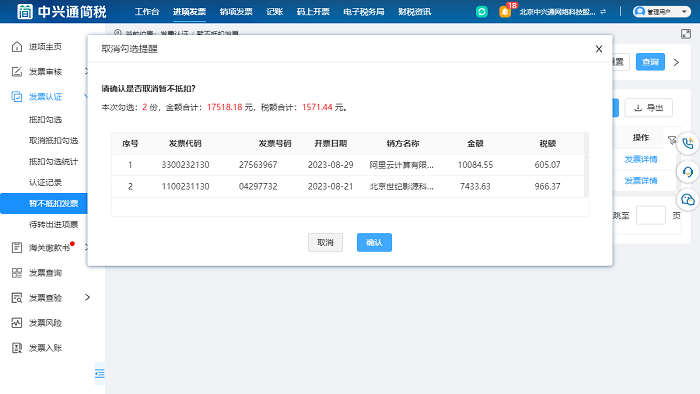The width and height of the screenshot is (700, 394).
Task: Open the phone support floating icon
Action: point(688,143)
